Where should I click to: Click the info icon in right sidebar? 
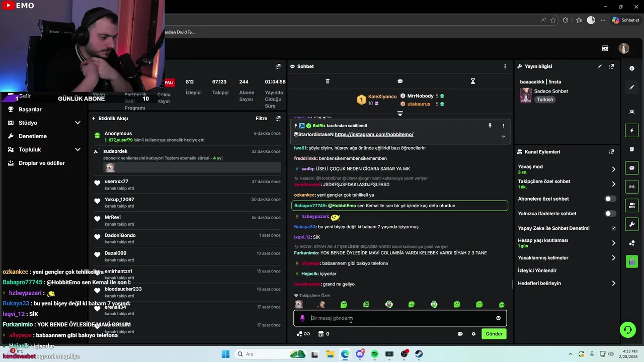pos(632,68)
